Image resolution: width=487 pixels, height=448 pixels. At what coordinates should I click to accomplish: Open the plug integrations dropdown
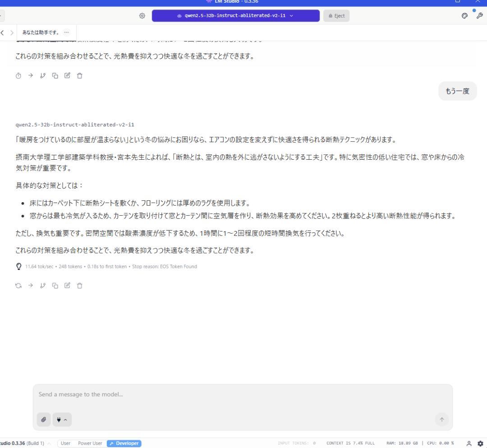[62, 420]
